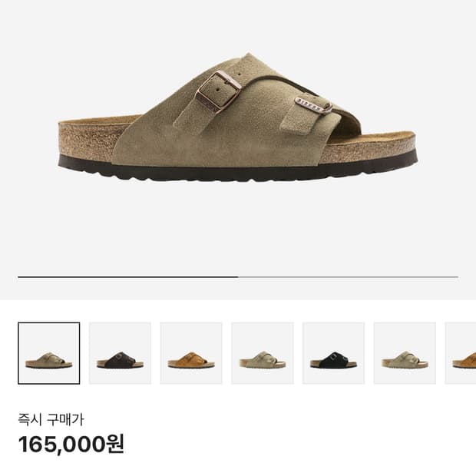Click the suede upper of the main sandal
The width and height of the screenshot is (476, 476).
tap(231, 134)
